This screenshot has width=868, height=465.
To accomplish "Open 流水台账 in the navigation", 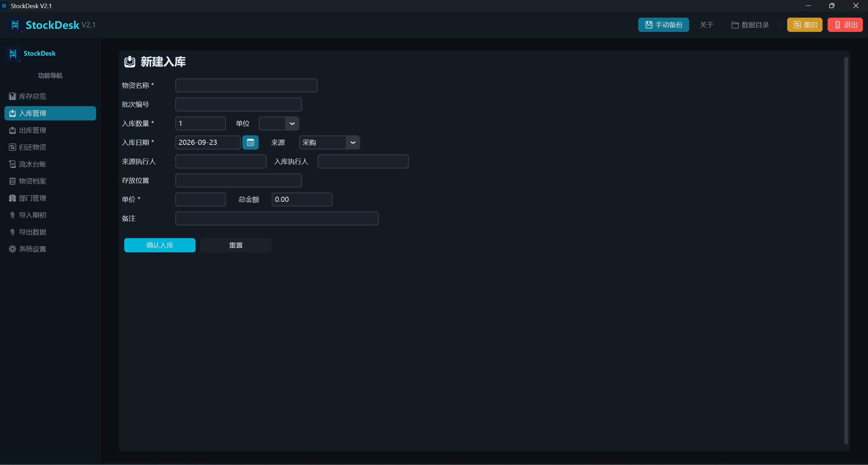I will (50, 164).
